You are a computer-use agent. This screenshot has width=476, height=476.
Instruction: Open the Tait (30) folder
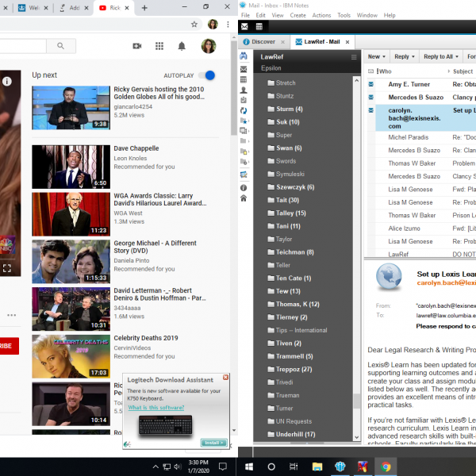pos(287,200)
